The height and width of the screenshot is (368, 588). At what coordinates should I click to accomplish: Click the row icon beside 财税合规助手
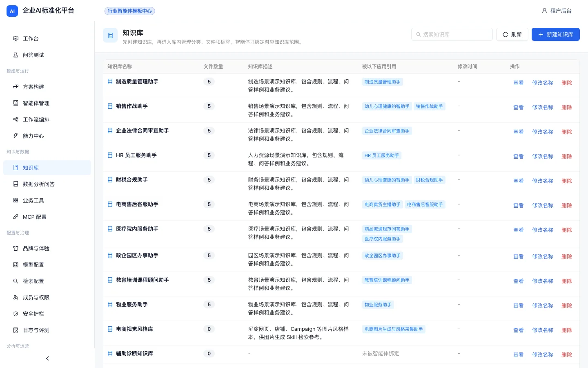(x=110, y=180)
